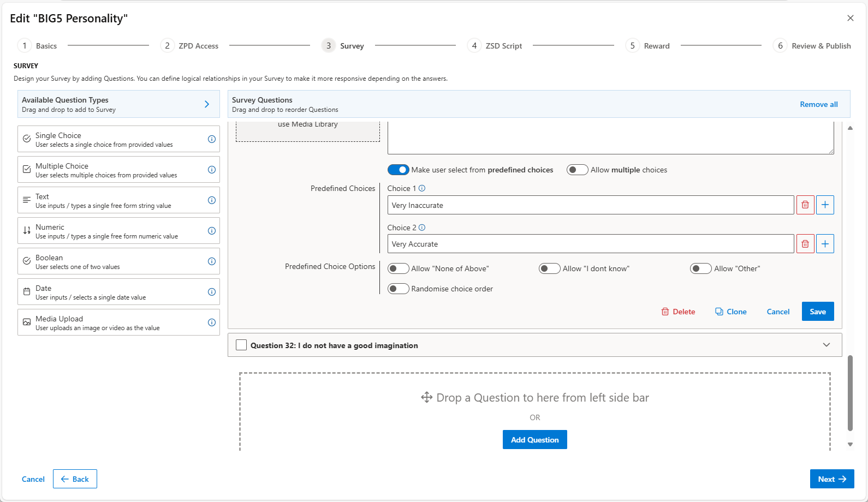This screenshot has height=502, width=868.
Task: Show info for Boolean type
Action: pos(212,261)
